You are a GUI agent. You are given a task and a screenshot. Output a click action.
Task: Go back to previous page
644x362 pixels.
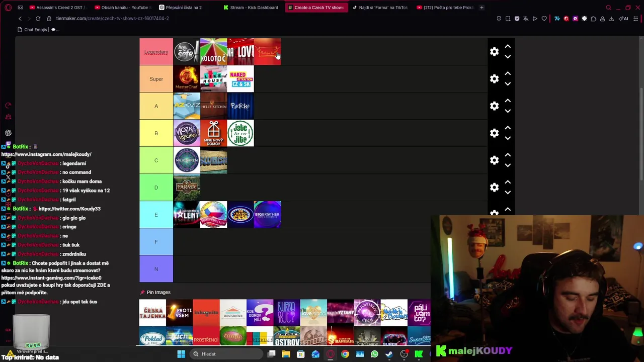(x=20, y=19)
